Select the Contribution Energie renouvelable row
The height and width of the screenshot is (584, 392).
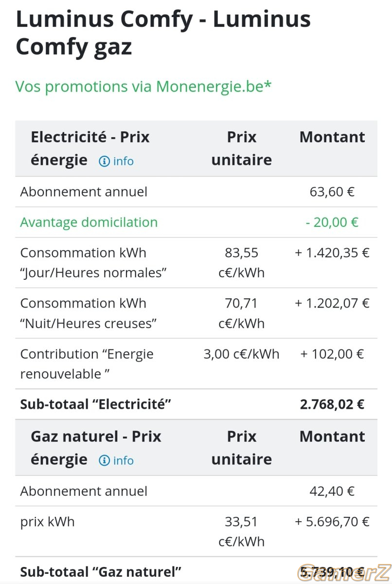coord(196,364)
